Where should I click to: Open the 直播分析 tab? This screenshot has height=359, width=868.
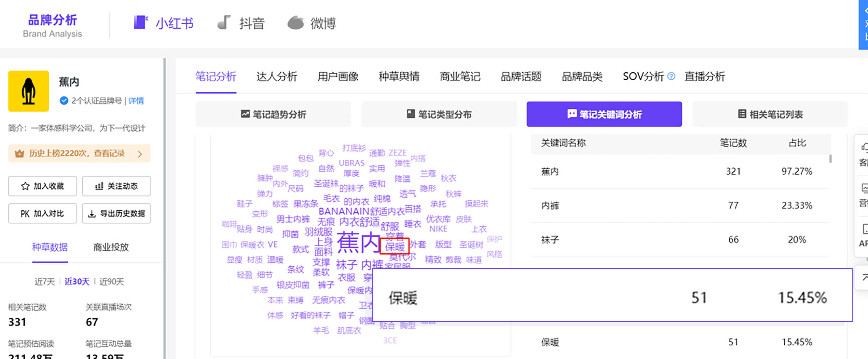pos(705,76)
